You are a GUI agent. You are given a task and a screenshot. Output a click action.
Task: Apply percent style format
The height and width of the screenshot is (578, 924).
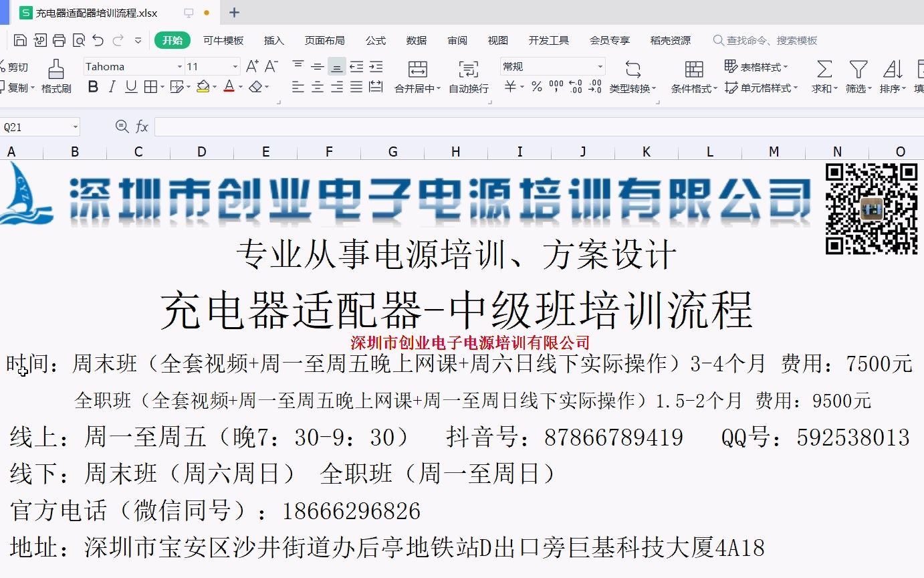537,87
